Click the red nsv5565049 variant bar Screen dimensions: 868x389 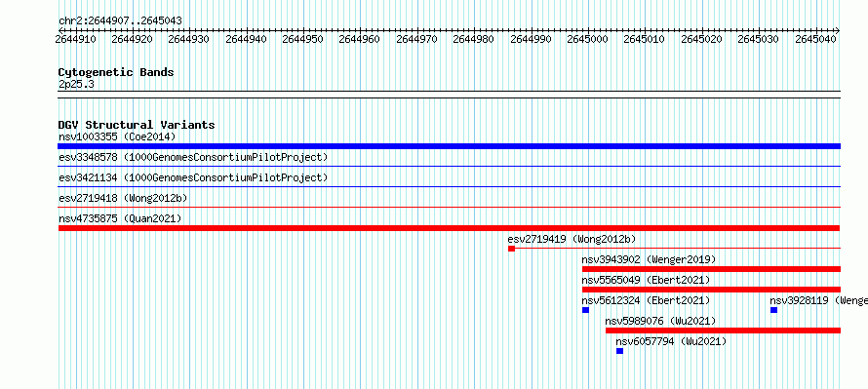point(711,290)
